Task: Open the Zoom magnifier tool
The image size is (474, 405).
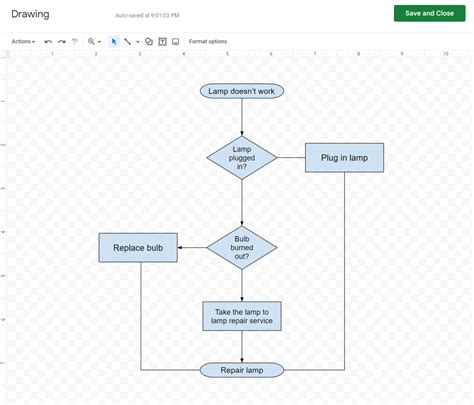Action: (x=91, y=41)
